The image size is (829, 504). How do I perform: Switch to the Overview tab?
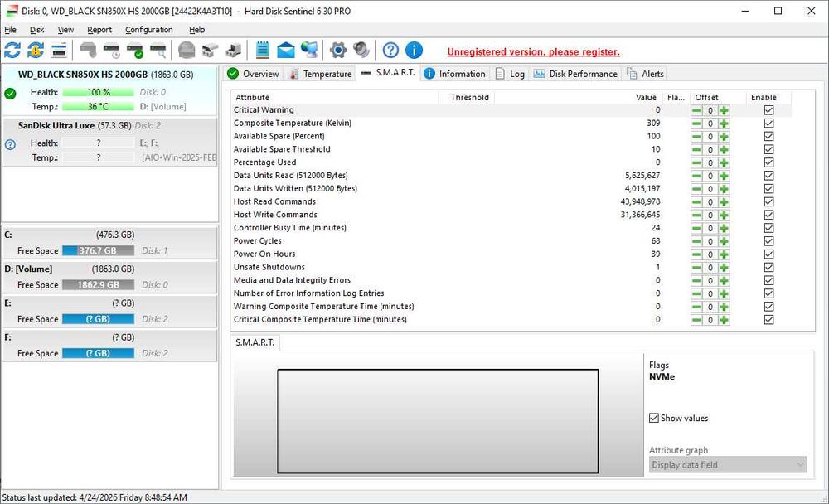point(253,74)
